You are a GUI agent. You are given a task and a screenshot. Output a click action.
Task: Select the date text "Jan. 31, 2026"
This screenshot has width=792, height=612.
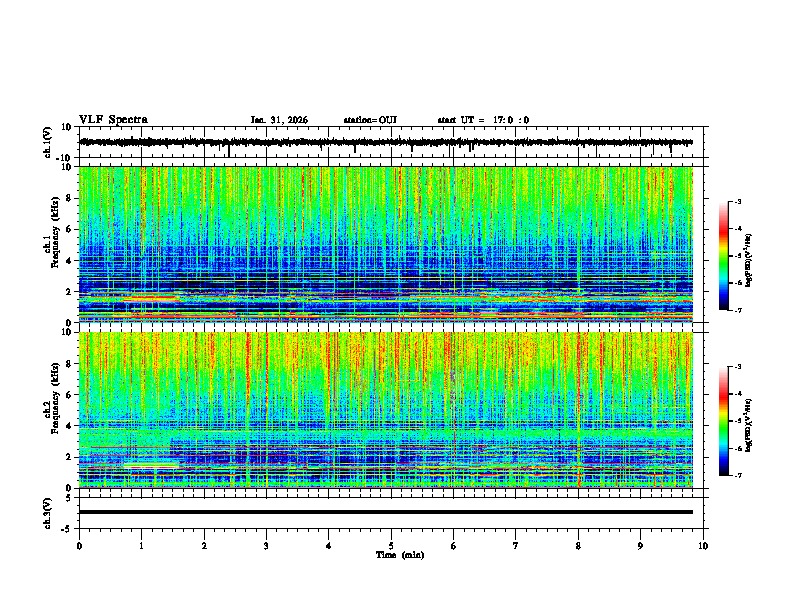point(279,120)
